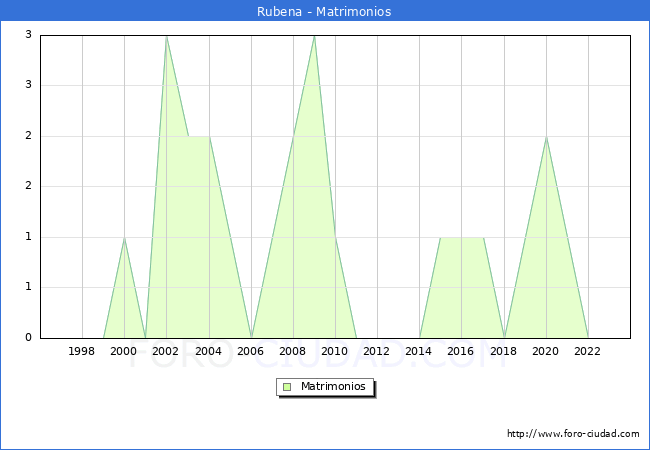Select the 2002 x-axis label

coord(165,351)
